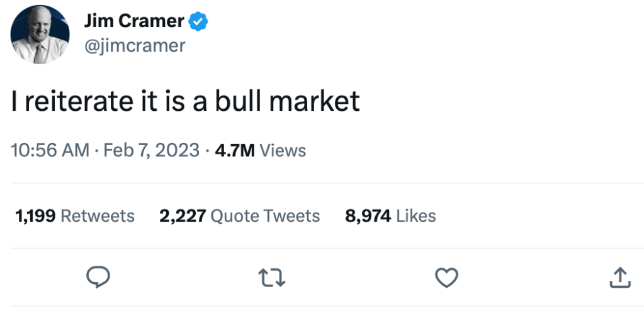The height and width of the screenshot is (313, 644).
Task: Click the Feb 7, 2023 date
Action: click(x=151, y=151)
